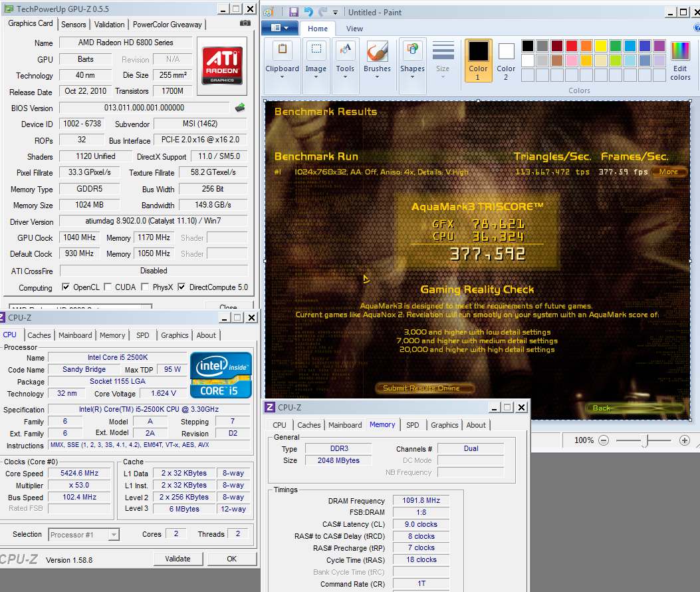Expand the Clipboard dropdown arrow
The height and width of the screenshot is (592, 700).
282,77
